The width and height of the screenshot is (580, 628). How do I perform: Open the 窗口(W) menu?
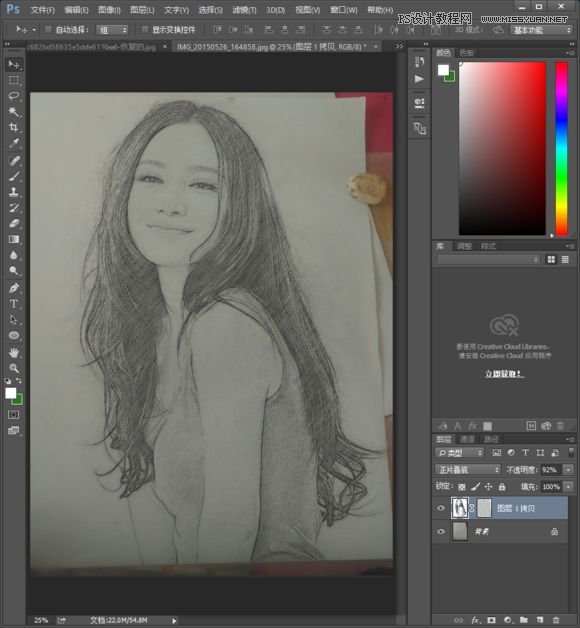point(344,10)
